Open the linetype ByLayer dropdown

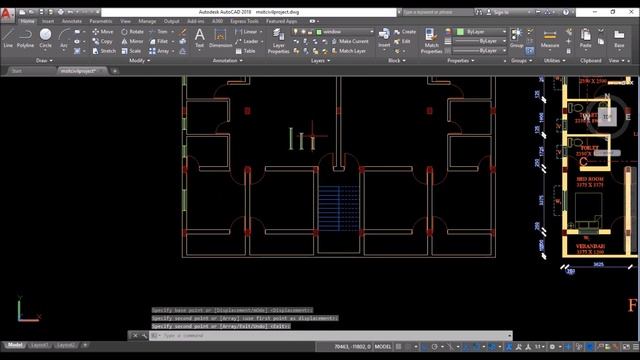pos(480,51)
